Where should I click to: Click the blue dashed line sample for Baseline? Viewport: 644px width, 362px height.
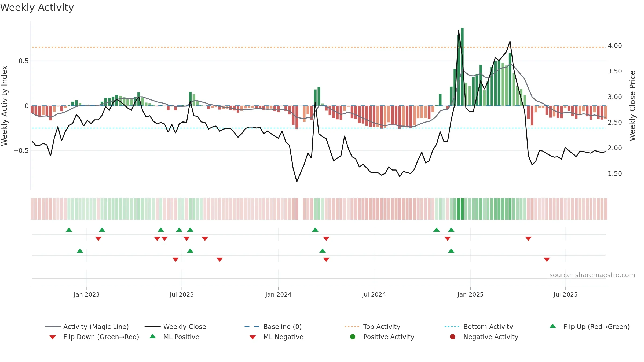(252, 327)
